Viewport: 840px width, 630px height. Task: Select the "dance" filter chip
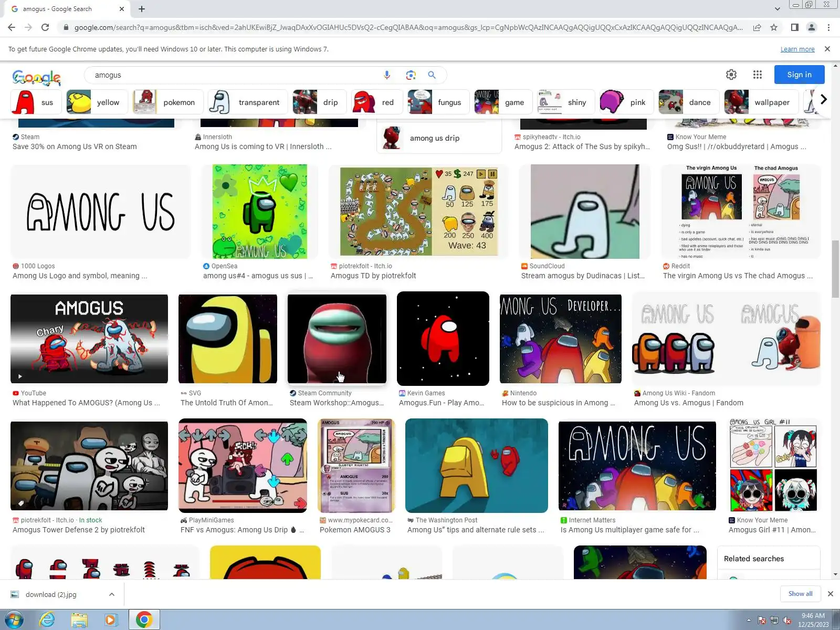[x=688, y=102]
